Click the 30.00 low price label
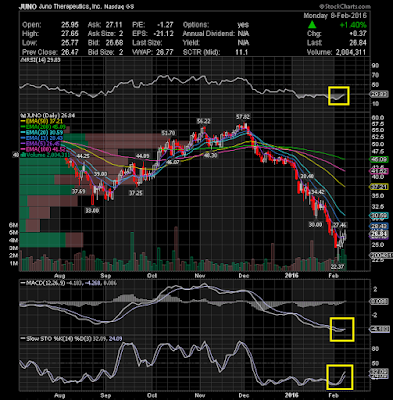 pyautogui.click(x=315, y=225)
